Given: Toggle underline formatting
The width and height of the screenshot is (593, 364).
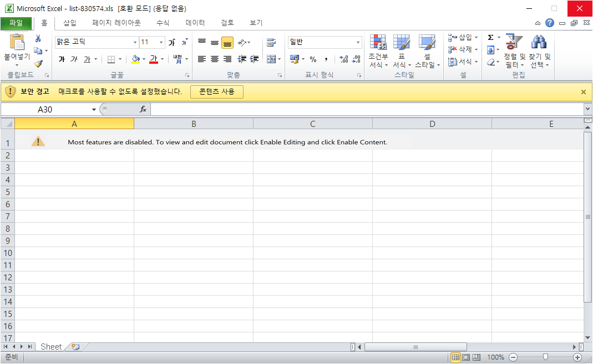Looking at the screenshot, I should point(87,59).
